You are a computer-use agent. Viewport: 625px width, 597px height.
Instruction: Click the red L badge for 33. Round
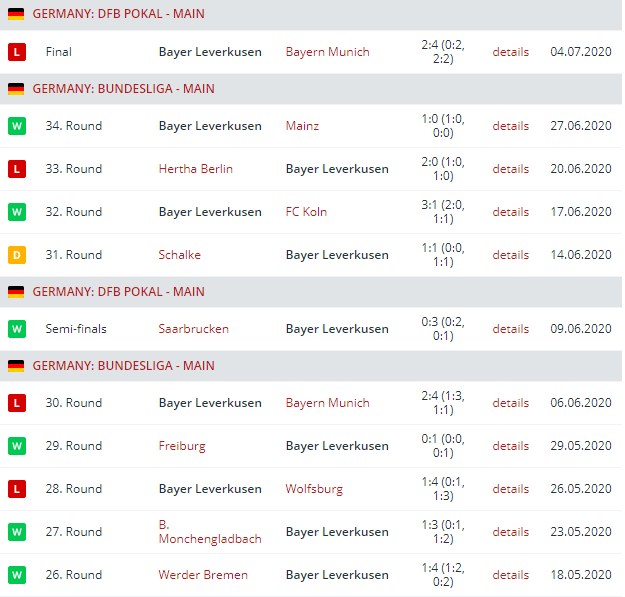pyautogui.click(x=16, y=169)
